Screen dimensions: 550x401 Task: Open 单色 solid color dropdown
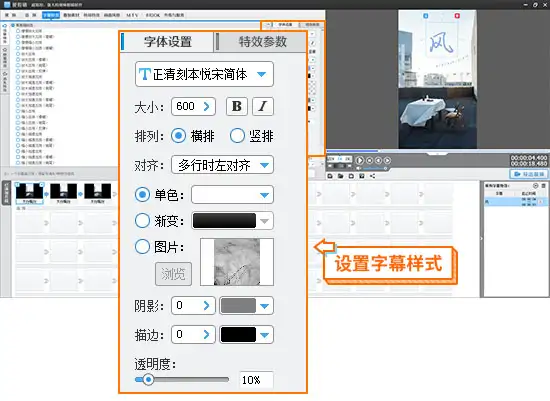click(232, 195)
